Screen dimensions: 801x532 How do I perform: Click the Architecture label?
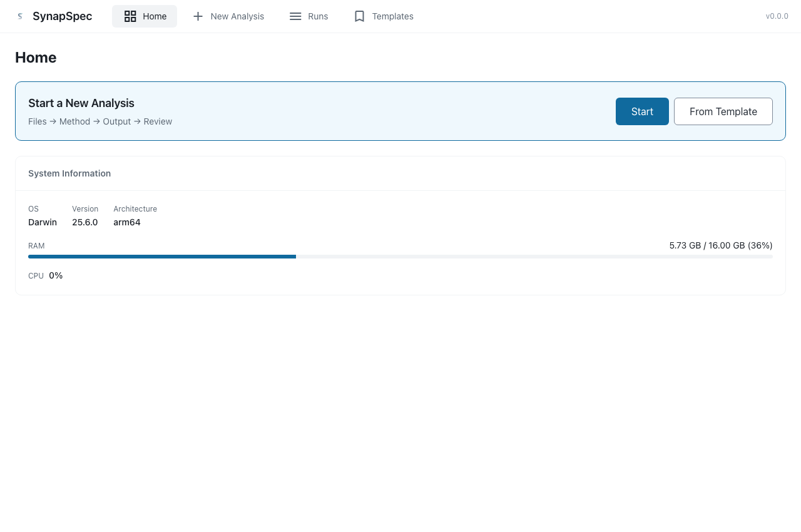coord(135,209)
